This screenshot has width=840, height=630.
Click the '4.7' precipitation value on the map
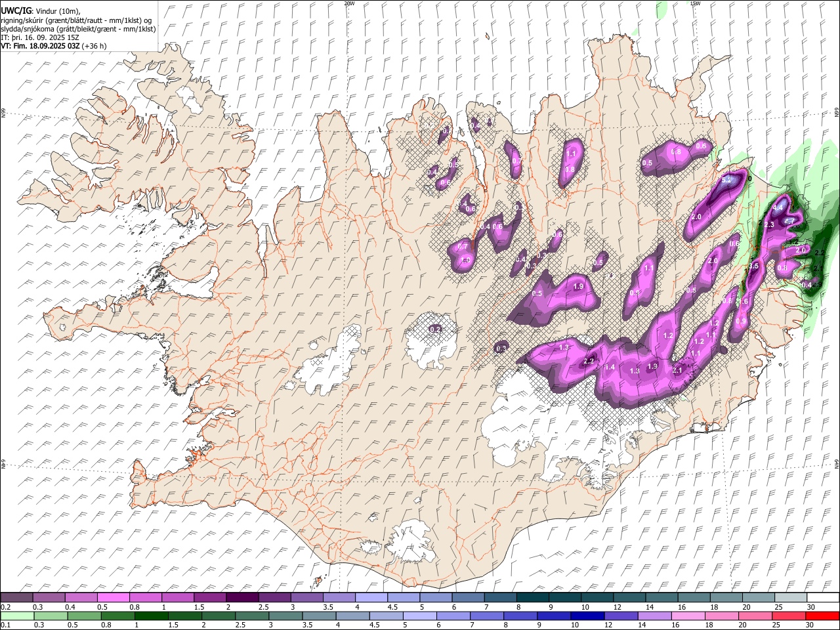tap(789, 221)
